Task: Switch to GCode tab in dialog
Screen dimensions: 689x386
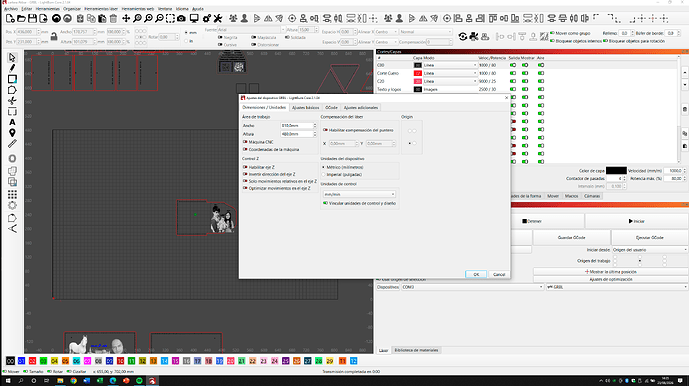Action: point(331,108)
